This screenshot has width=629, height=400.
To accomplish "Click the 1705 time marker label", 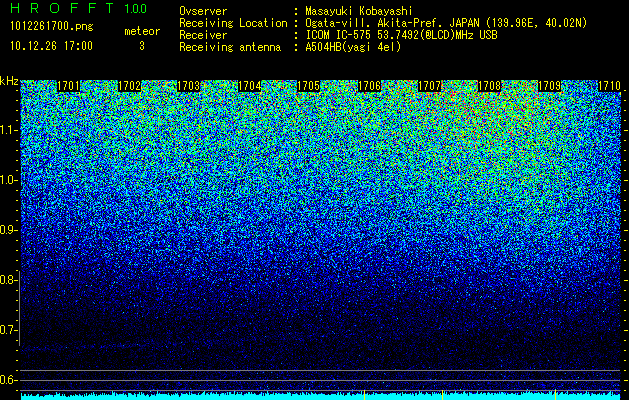I will [308, 86].
